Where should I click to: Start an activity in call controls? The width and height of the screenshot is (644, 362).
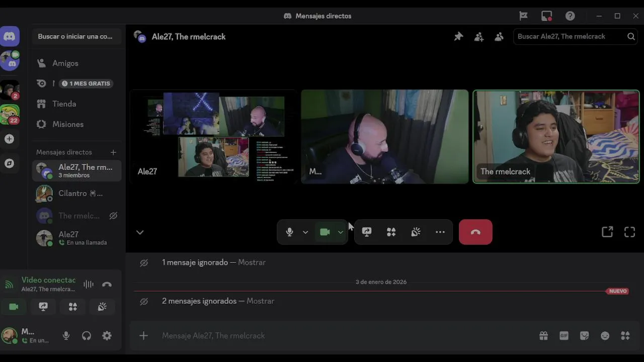tap(391, 232)
